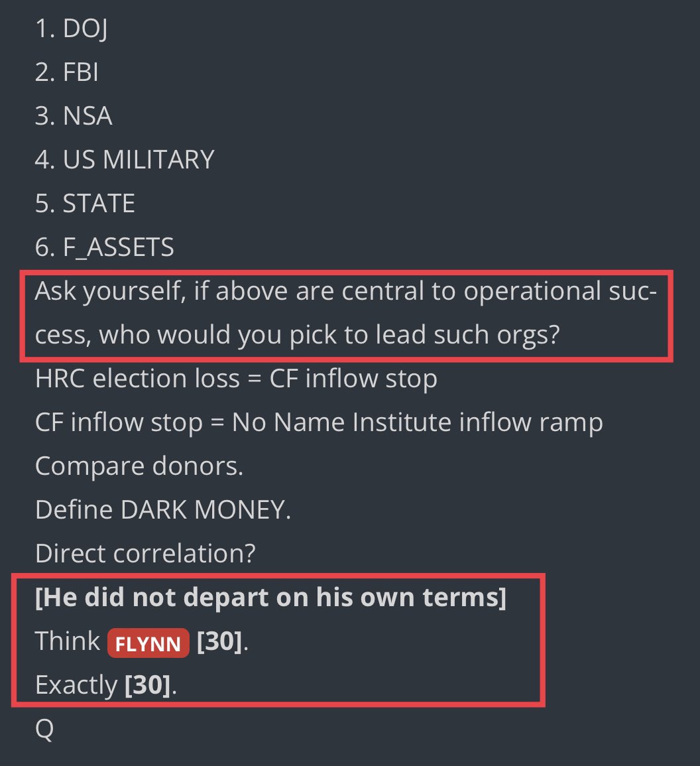Select the FBI list entry
This screenshot has height=766, width=700.
tap(67, 73)
